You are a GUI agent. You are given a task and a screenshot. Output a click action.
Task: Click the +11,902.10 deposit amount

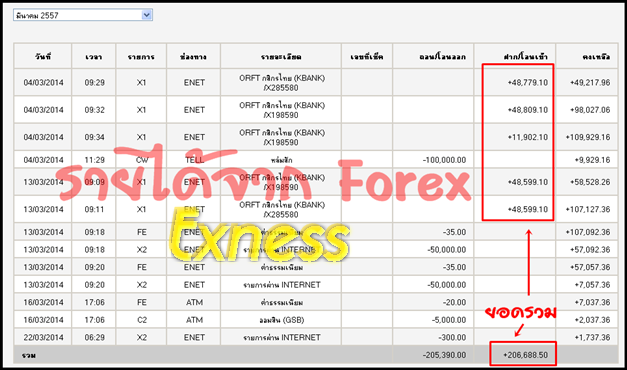tap(527, 137)
